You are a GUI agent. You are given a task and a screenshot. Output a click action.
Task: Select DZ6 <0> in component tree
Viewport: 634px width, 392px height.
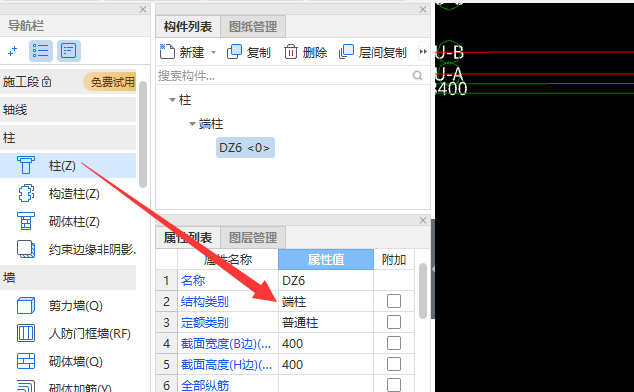(245, 148)
